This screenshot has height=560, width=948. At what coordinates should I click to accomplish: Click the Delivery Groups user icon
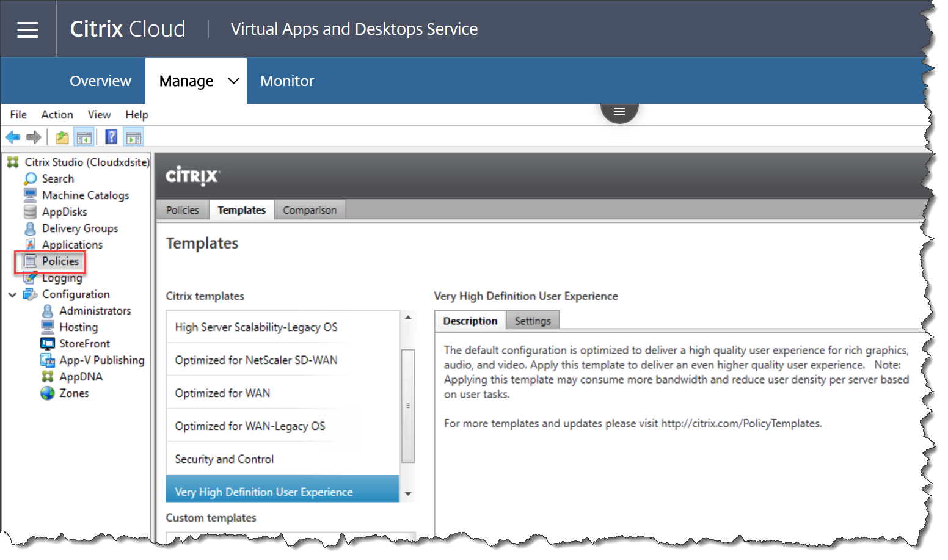(x=30, y=228)
